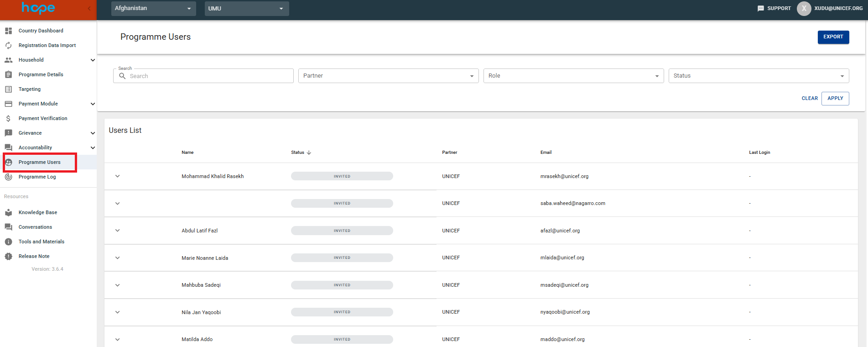Viewport: 868px width, 347px height.
Task: Collapse the sidebar with the arrow icon
Action: (x=89, y=8)
